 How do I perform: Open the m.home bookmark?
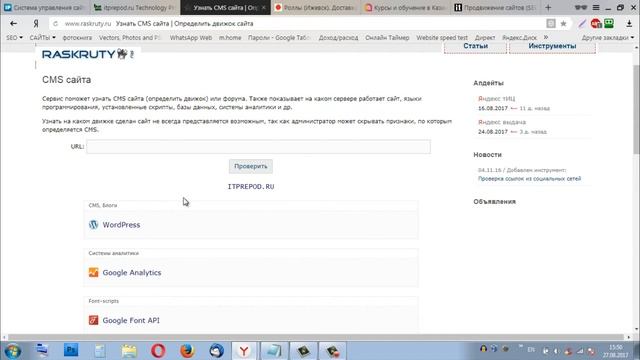[x=230, y=38]
